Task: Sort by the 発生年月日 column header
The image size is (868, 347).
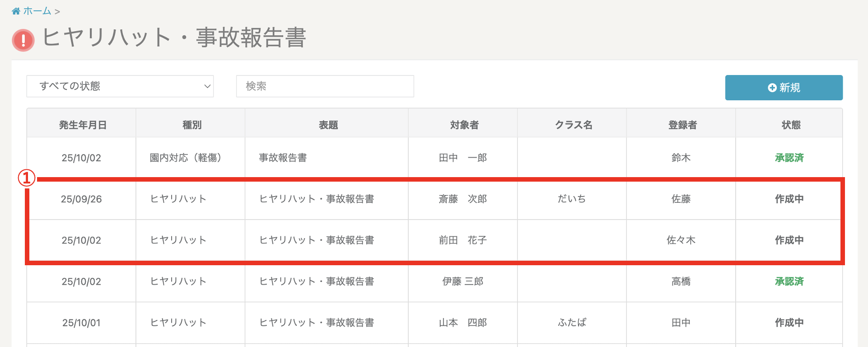Action: click(x=82, y=125)
